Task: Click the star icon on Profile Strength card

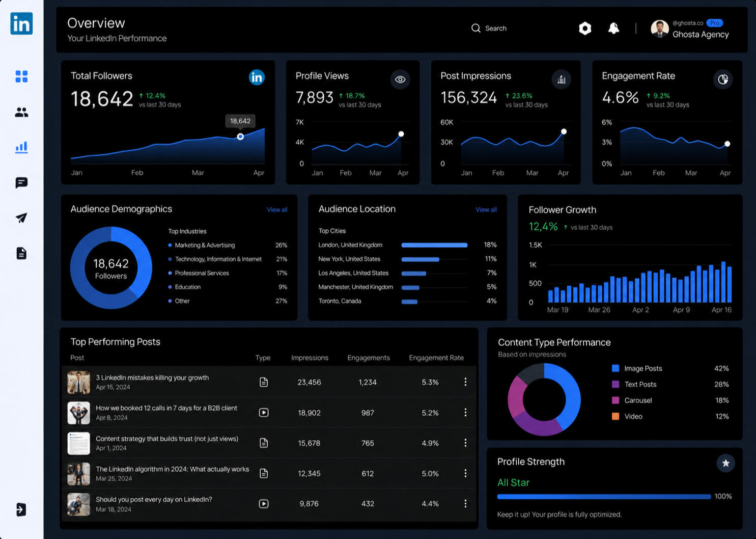Action: coord(725,463)
